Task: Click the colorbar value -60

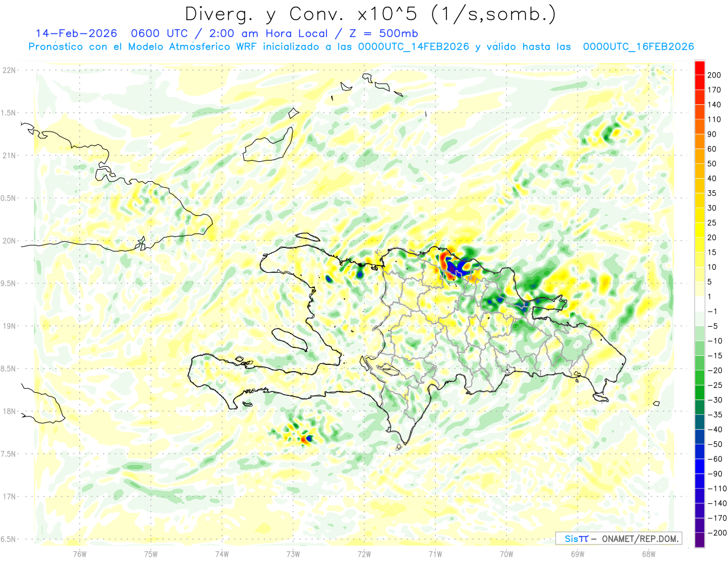Action: pyautogui.click(x=716, y=460)
